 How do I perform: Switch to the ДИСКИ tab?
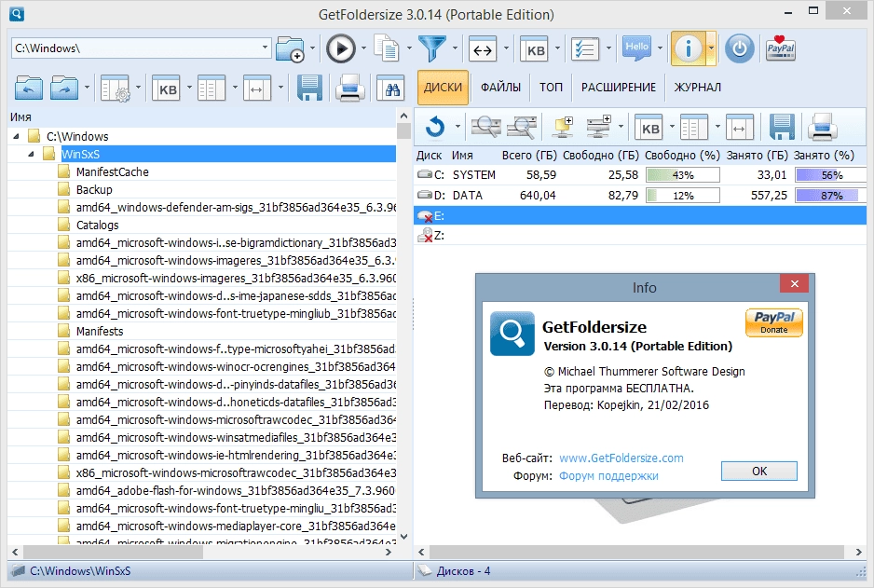443,88
